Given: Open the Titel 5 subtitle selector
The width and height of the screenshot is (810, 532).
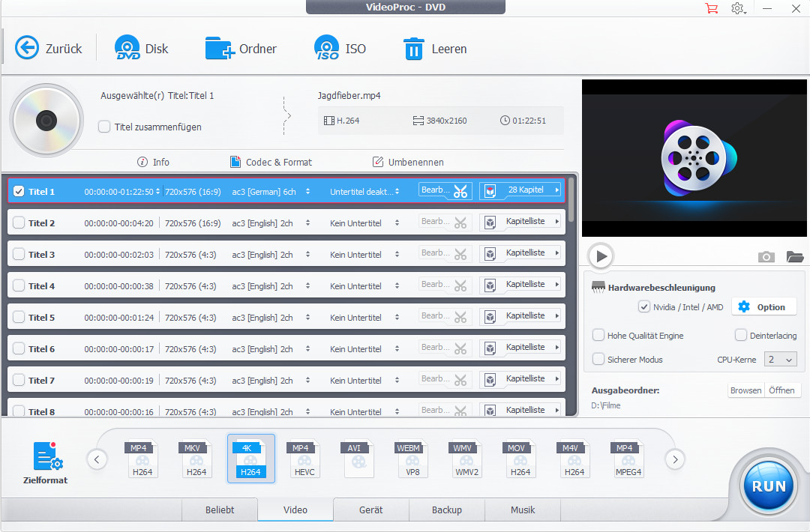Looking at the screenshot, I should (397, 318).
